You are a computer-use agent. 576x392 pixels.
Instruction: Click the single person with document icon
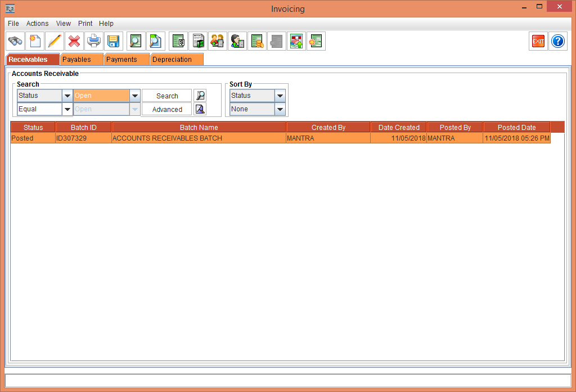click(237, 41)
